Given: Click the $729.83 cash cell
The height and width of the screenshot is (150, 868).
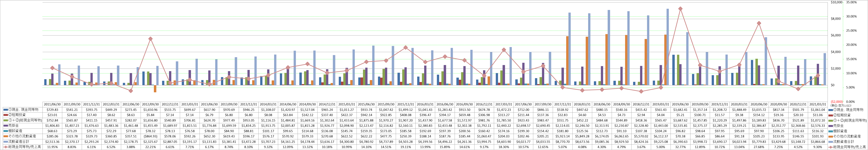Looking at the screenshot, I should coord(52,110).
